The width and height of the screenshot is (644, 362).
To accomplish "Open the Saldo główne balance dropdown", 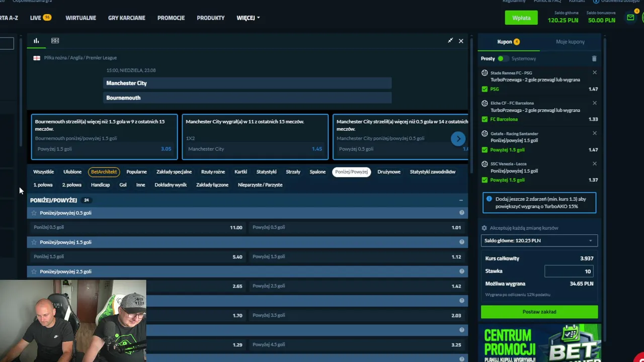I will (539, 241).
